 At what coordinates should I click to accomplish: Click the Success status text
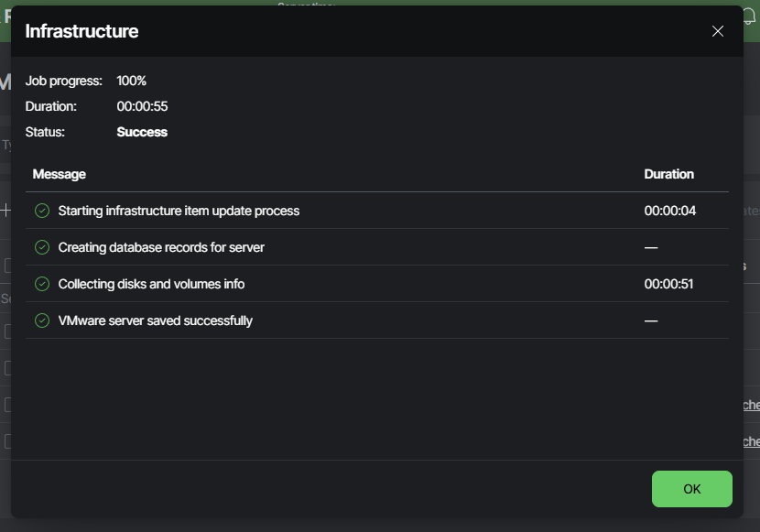click(x=142, y=132)
